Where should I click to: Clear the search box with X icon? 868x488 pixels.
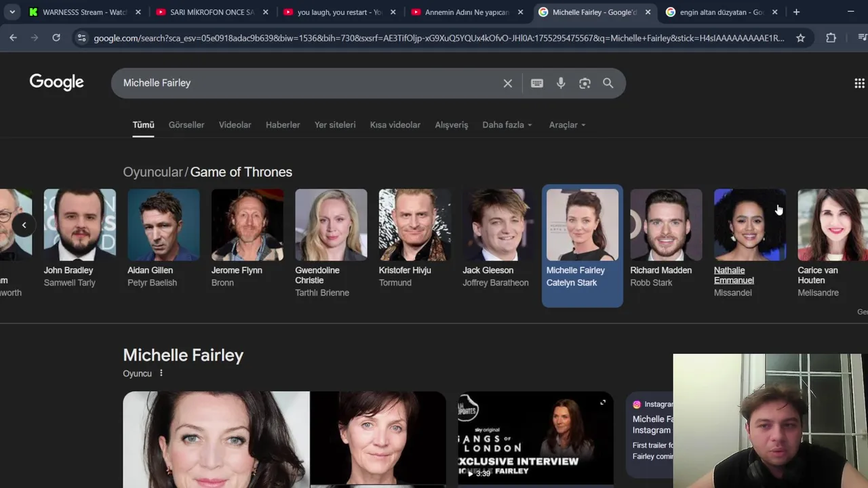[x=508, y=83]
